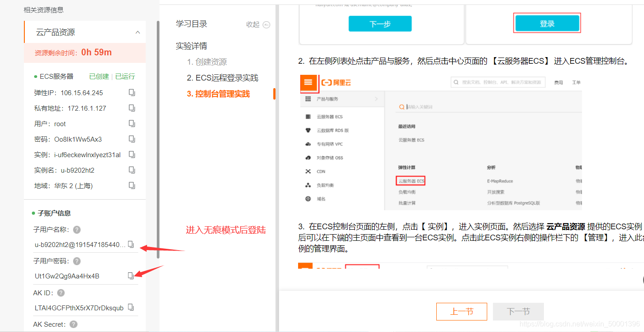Collapse the 云产品资源 panel
This screenshot has height=332, width=644.
[138, 31]
